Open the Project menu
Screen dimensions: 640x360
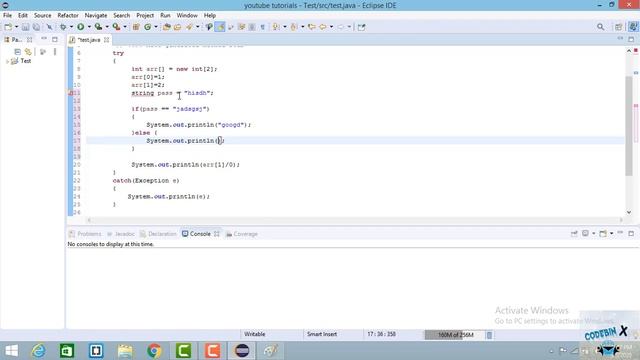tap(145, 16)
